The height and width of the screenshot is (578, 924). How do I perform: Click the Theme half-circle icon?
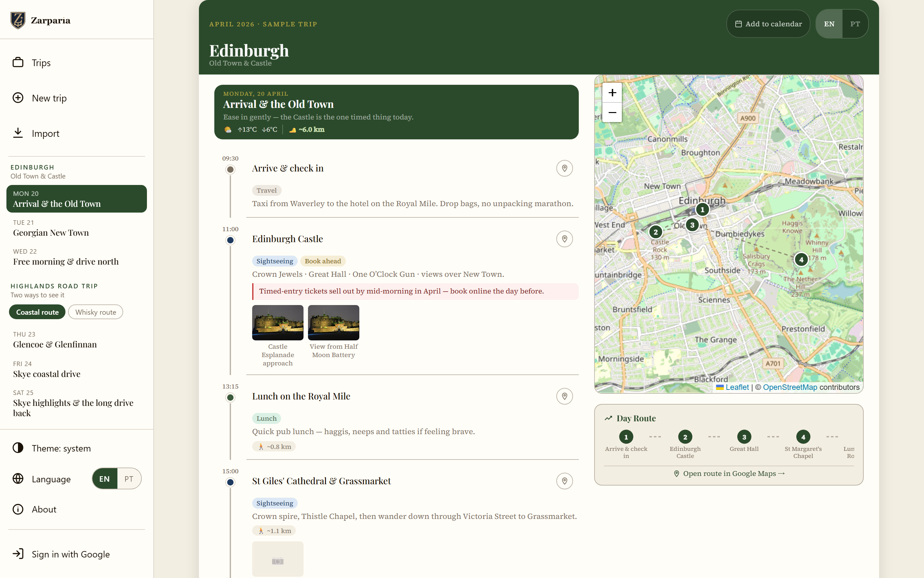18,448
